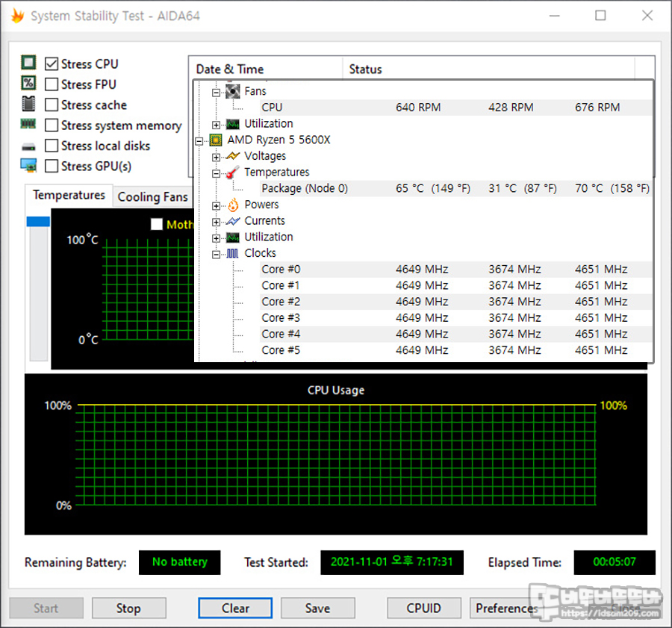
Task: Switch to the Temperatures tab
Action: click(69, 195)
